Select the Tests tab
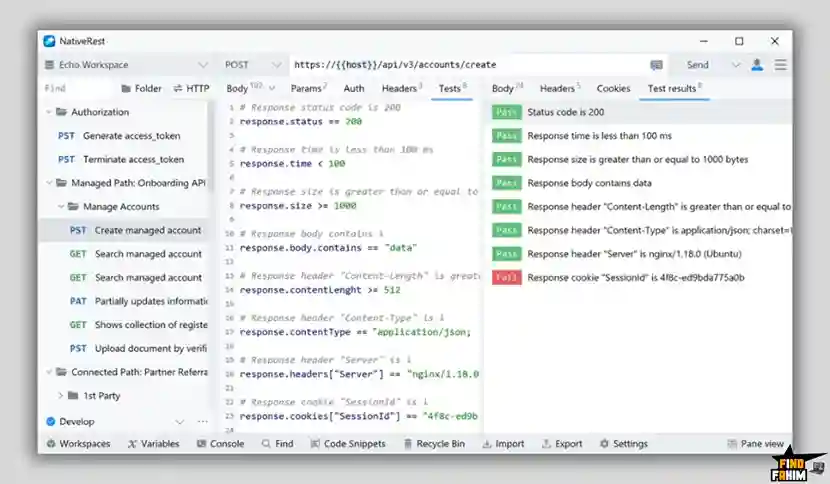Viewport: 830px width, 484px height. [452, 88]
